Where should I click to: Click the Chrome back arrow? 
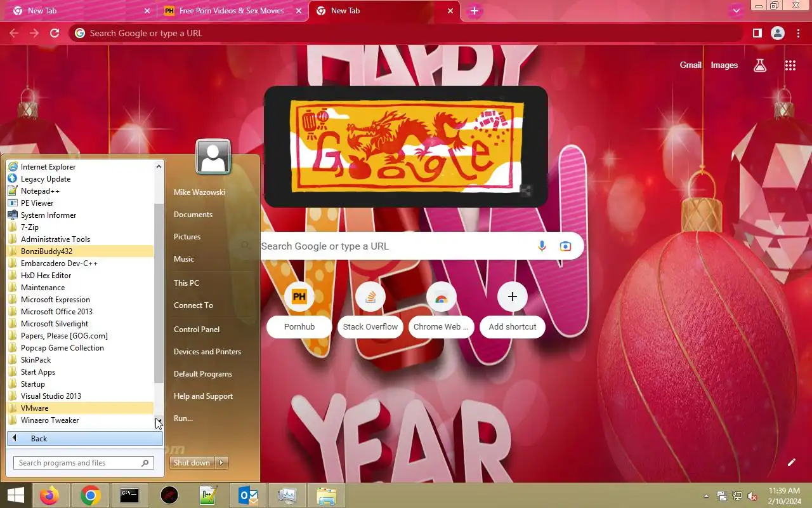click(14, 33)
